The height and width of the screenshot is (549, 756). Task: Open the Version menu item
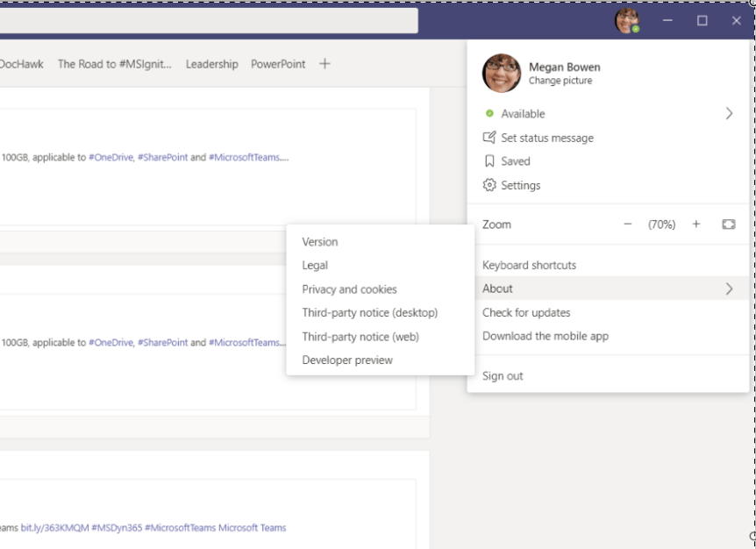tap(320, 242)
